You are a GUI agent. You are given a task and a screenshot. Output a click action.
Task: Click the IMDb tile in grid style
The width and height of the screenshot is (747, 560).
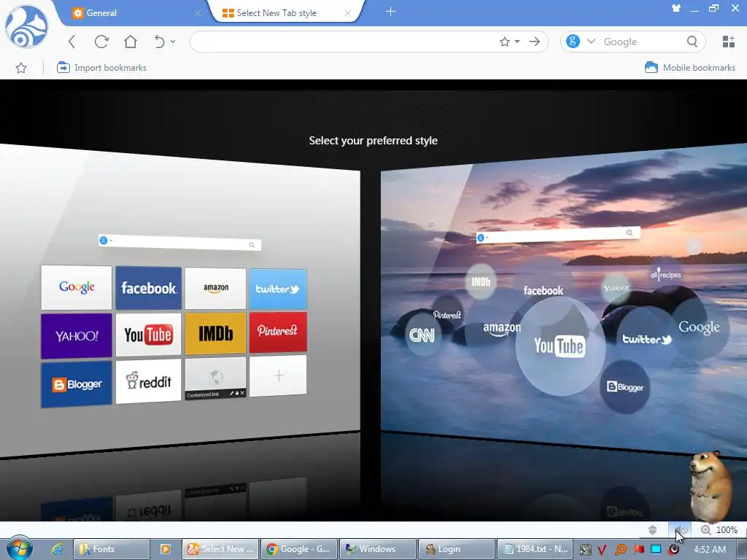215,333
